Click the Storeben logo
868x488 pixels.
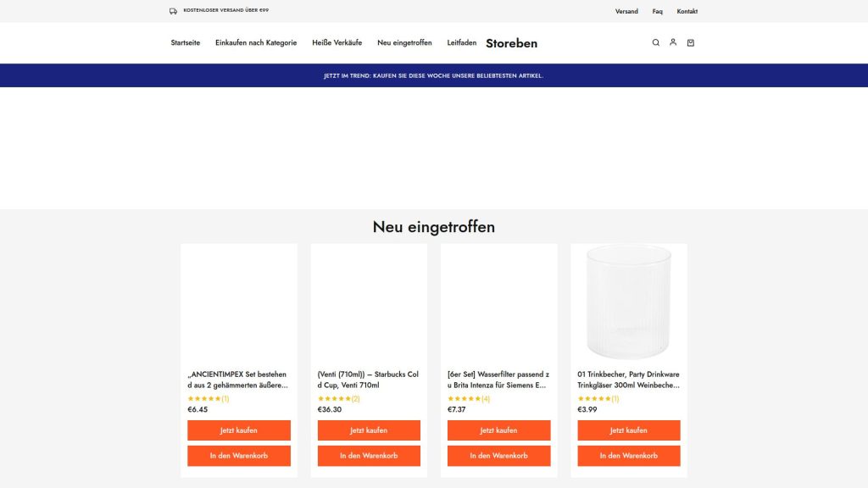(x=511, y=43)
